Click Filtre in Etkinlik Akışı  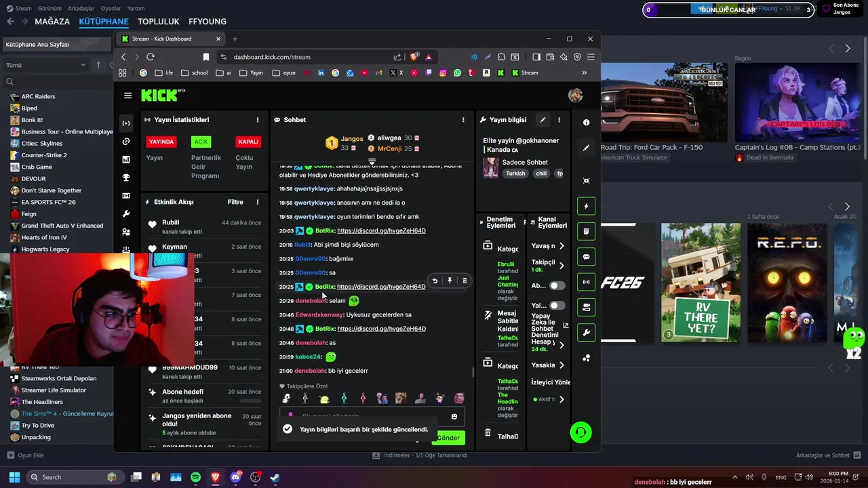pos(235,202)
